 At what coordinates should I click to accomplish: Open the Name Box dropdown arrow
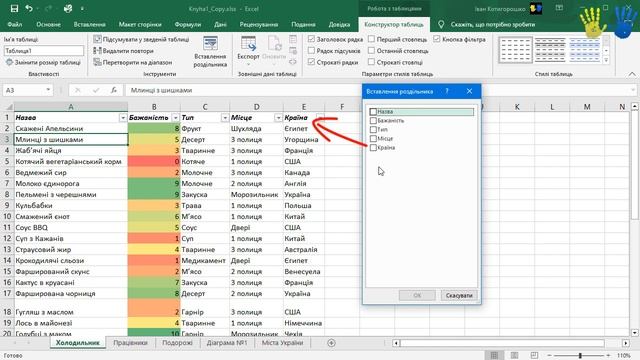[48, 90]
